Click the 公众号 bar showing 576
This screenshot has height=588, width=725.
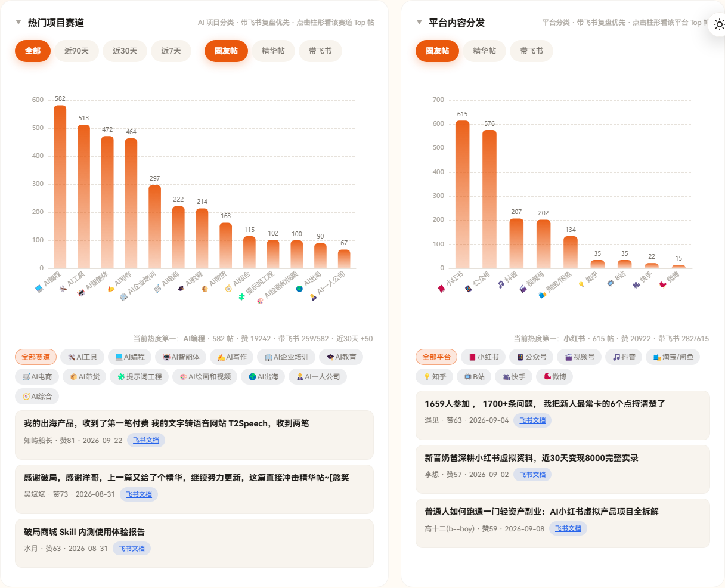[489, 199]
